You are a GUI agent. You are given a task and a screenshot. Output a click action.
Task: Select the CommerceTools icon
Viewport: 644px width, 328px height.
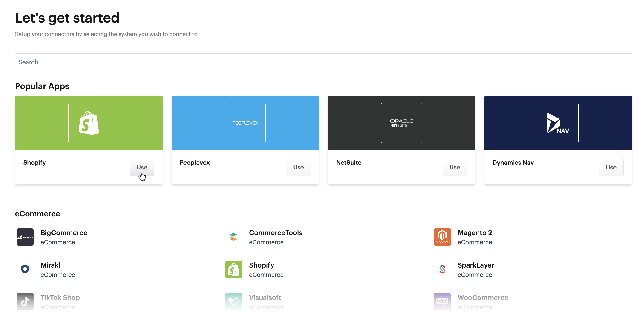[233, 237]
